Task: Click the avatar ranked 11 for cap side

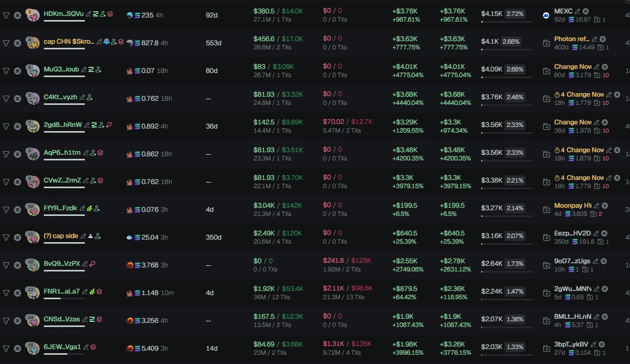Action: pyautogui.click(x=33, y=238)
